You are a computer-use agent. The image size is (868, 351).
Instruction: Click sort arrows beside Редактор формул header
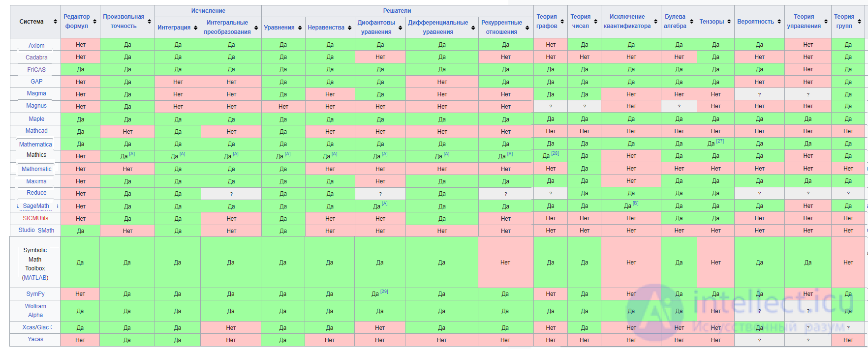(x=95, y=22)
